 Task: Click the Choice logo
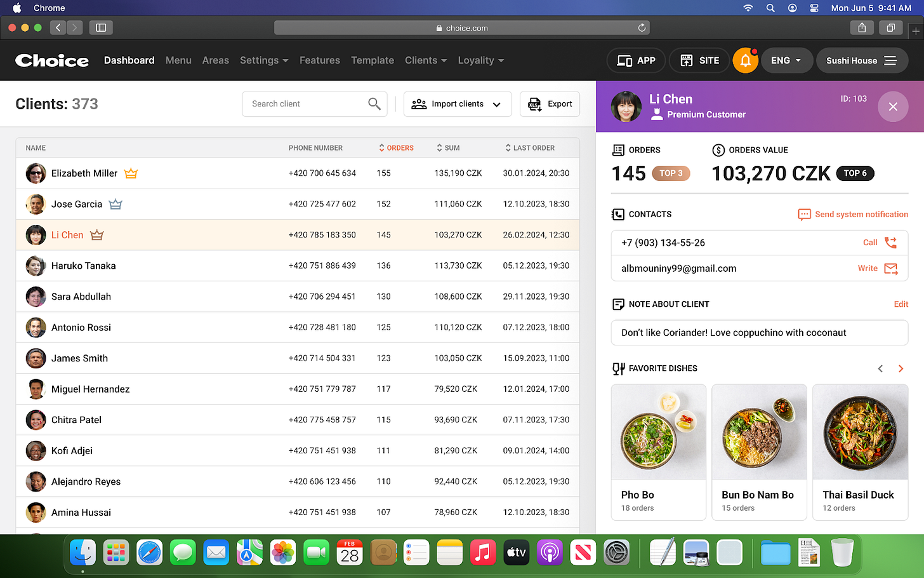pyautogui.click(x=52, y=60)
